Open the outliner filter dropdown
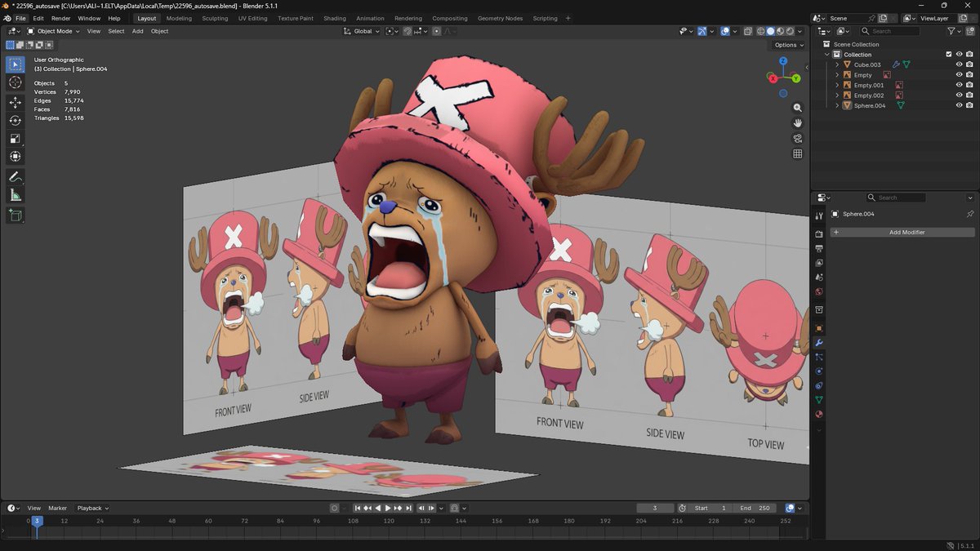The height and width of the screenshot is (551, 980). (x=955, y=31)
